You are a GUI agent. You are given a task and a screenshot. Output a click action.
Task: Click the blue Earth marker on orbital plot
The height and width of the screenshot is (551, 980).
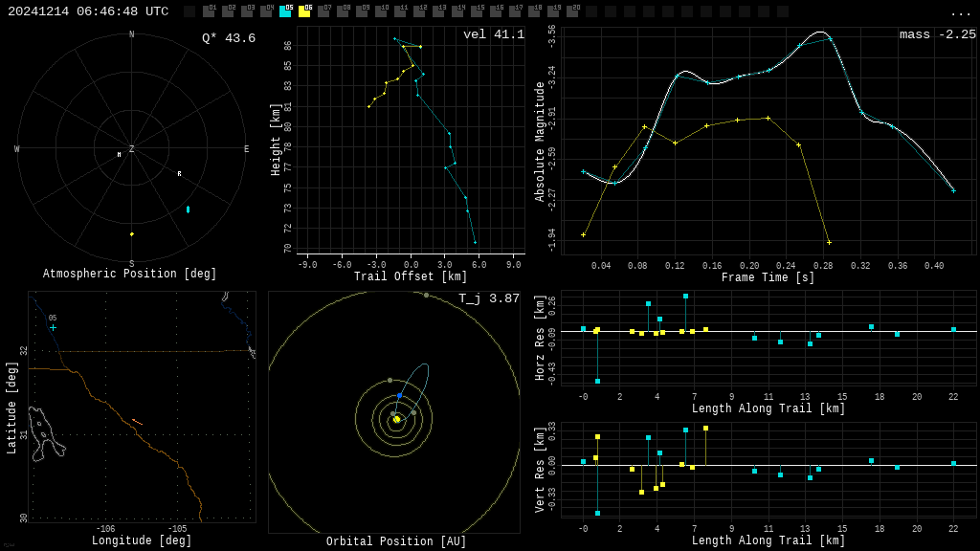[400, 395]
